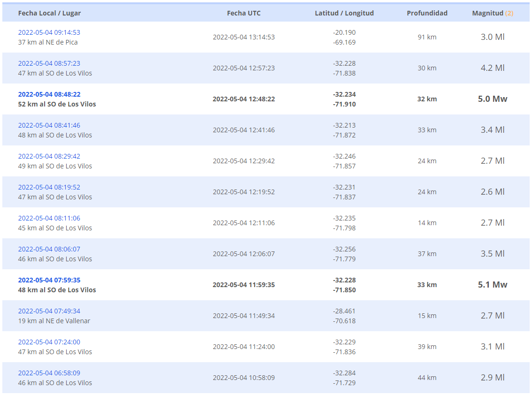This screenshot has height=395, width=532.
Task: Click the Fecha UTC column header
Action: (244, 13)
